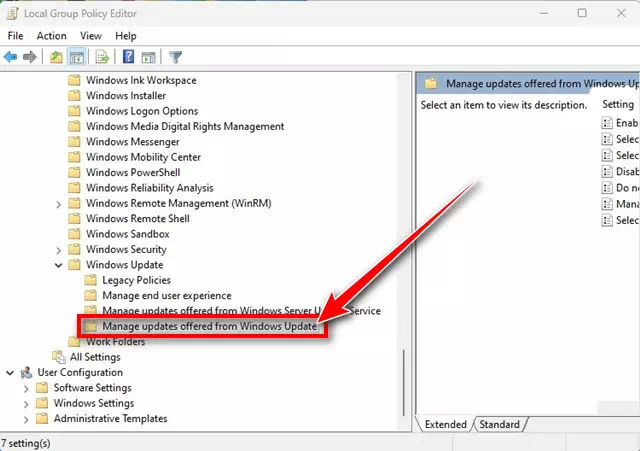Image resolution: width=640 pixels, height=451 pixels.
Task: Click the policy icon beside 'Do n' setting
Action: pos(607,188)
